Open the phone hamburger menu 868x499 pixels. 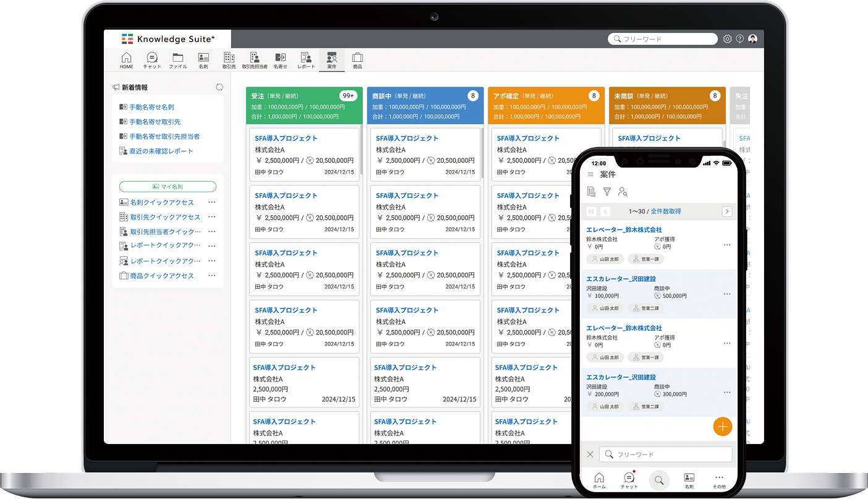[590, 175]
